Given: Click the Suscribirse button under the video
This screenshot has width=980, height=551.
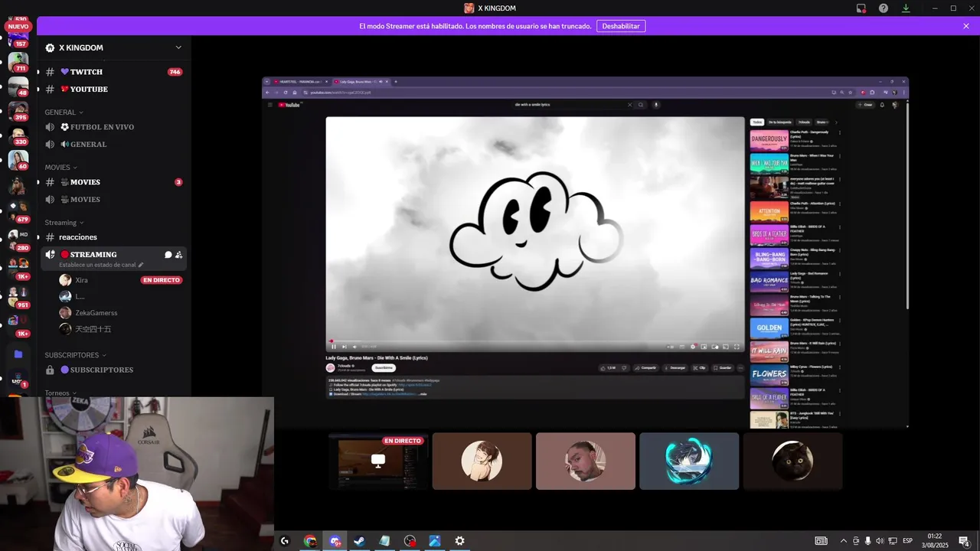Looking at the screenshot, I should tap(384, 368).
